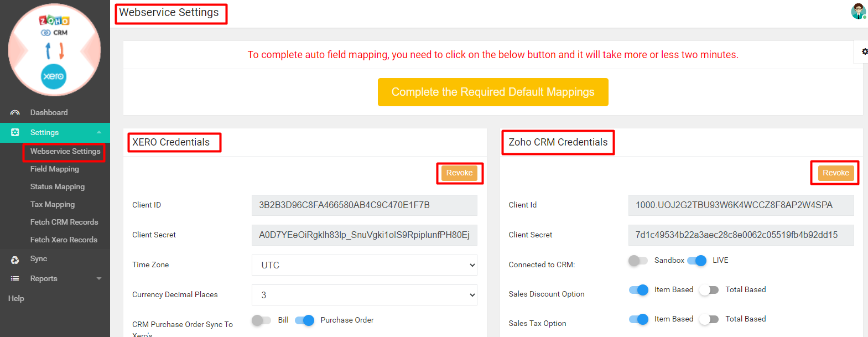Open the user avatar profile menu

tap(858, 11)
